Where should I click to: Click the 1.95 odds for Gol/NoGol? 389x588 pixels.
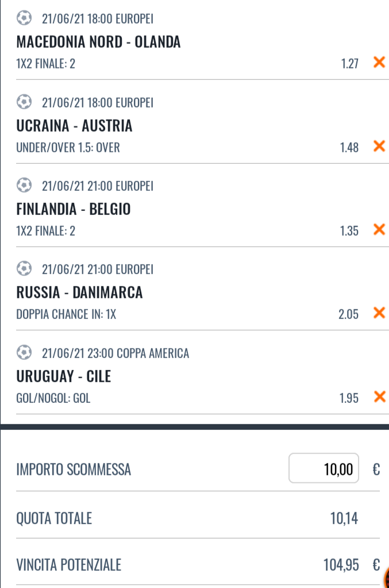click(x=349, y=397)
